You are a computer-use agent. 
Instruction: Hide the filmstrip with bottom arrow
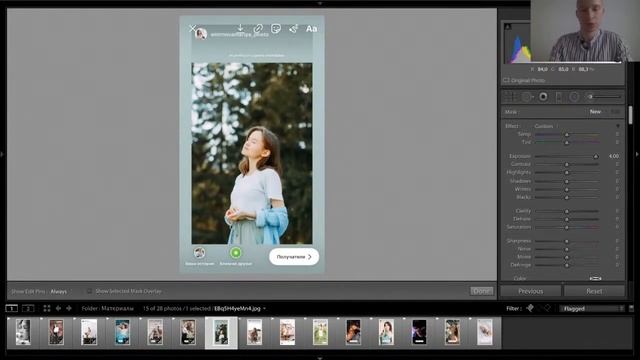(x=320, y=358)
